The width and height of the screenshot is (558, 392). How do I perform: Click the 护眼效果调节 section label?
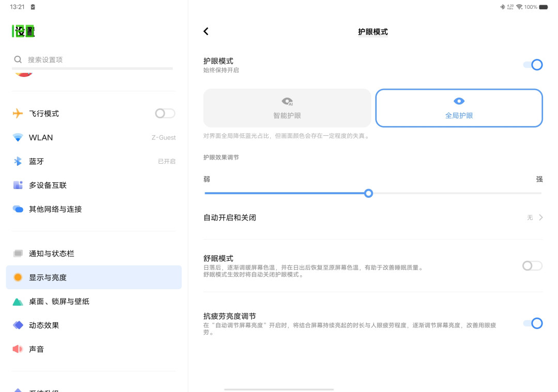[221, 157]
